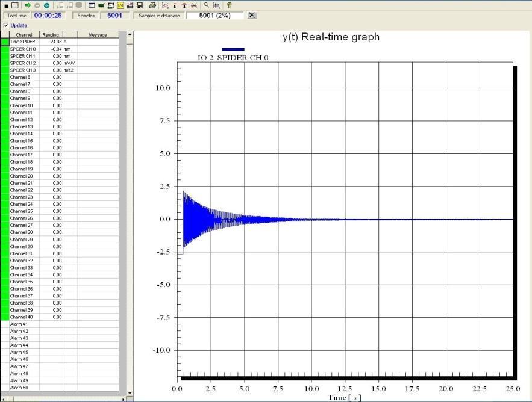Select the Time SPIDER row

[60, 42]
